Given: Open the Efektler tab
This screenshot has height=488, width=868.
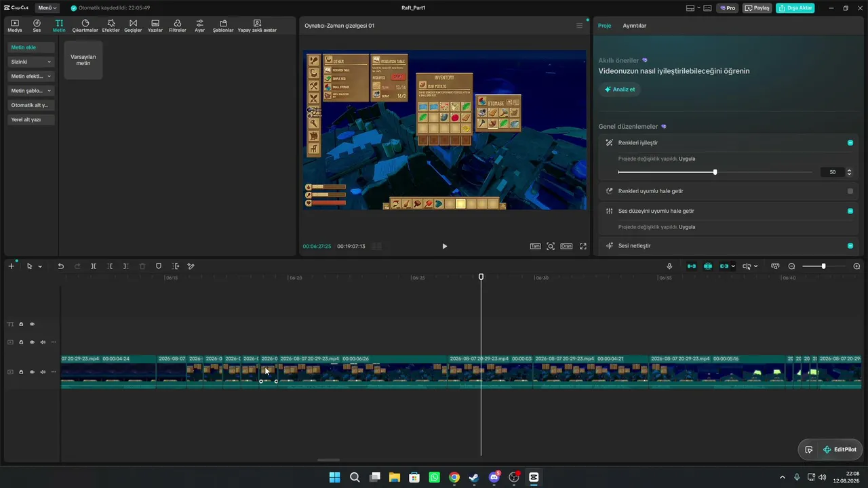Looking at the screenshot, I should tap(111, 26).
